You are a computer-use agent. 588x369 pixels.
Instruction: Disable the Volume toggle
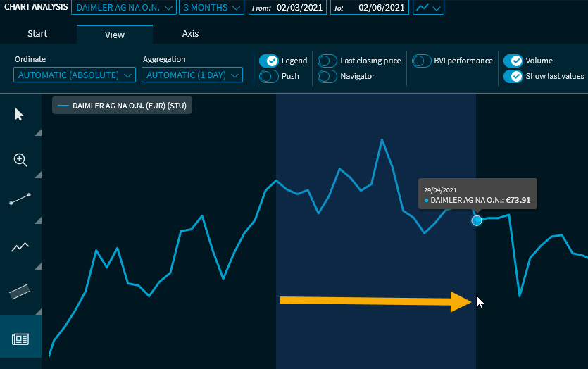point(513,61)
